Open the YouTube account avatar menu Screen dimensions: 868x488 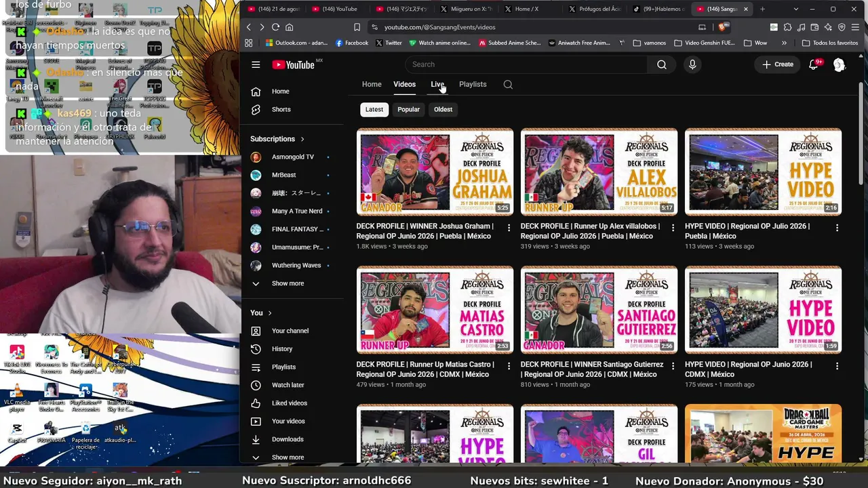click(x=839, y=64)
